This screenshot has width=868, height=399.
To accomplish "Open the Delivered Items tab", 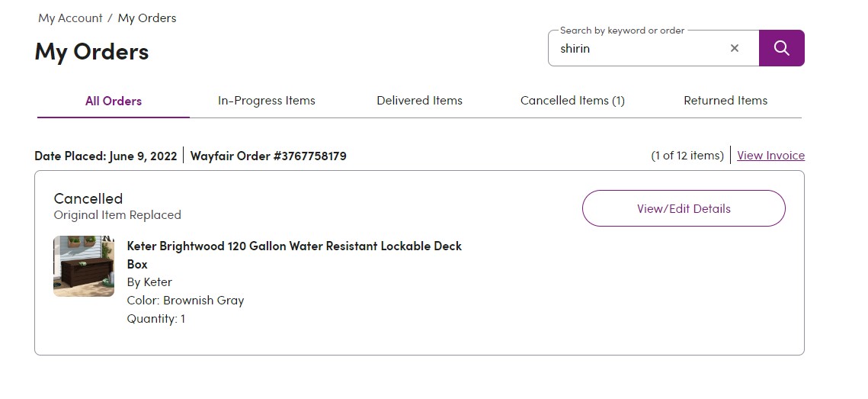I will point(420,101).
